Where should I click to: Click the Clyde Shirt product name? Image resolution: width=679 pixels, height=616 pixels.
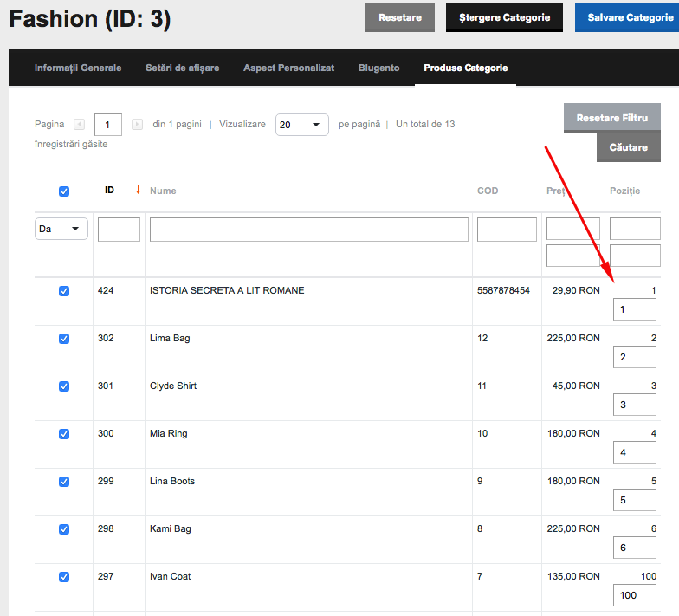pyautogui.click(x=173, y=386)
